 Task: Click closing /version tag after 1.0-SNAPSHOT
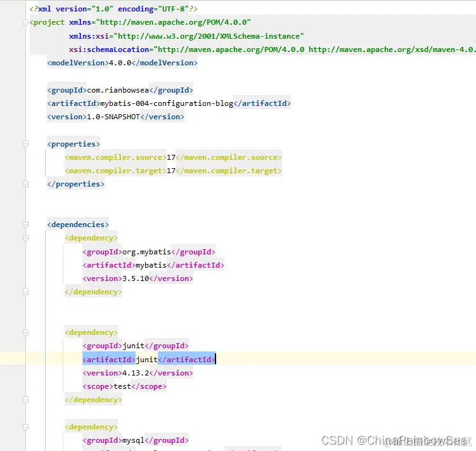[x=162, y=117]
